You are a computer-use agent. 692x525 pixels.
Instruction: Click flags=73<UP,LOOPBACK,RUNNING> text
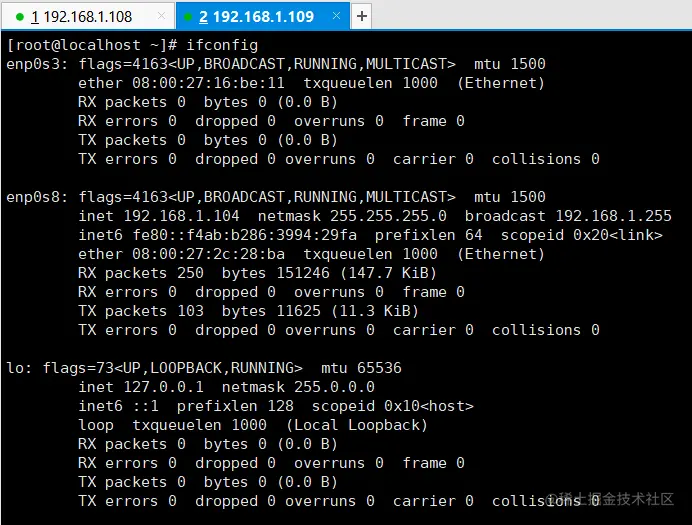click(x=173, y=368)
